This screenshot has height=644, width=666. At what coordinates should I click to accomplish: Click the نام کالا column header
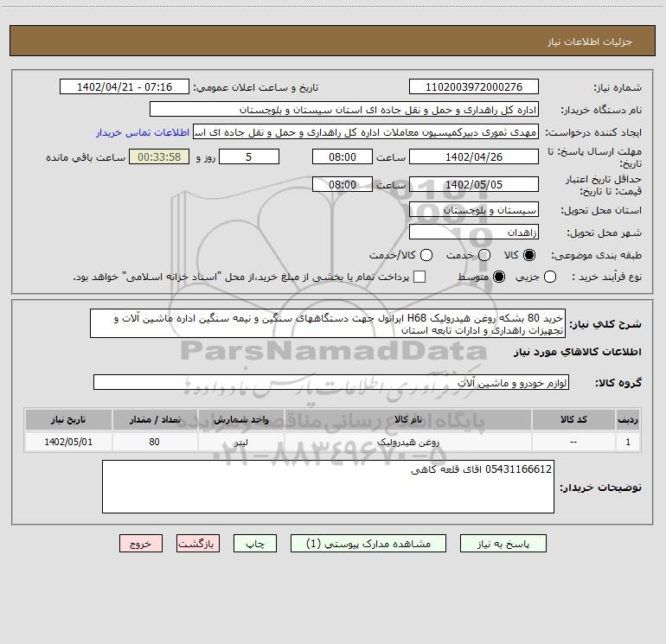coord(407,419)
